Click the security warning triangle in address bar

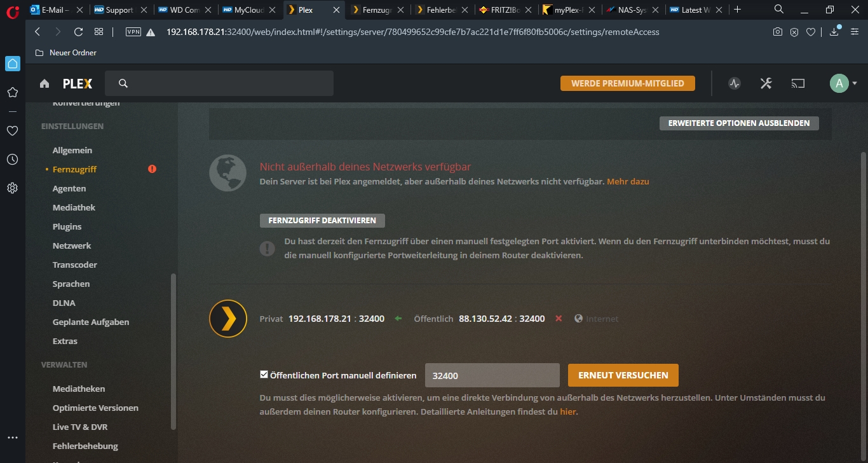pyautogui.click(x=151, y=32)
